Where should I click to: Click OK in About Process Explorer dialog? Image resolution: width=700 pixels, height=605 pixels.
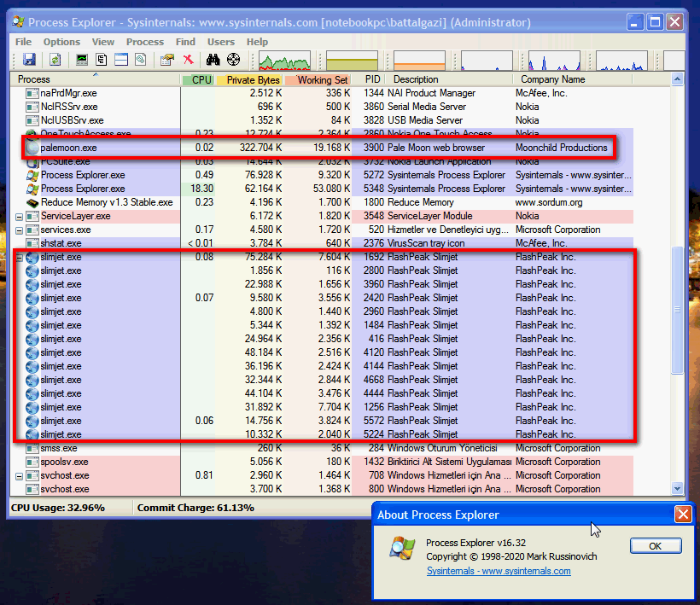[x=656, y=546]
